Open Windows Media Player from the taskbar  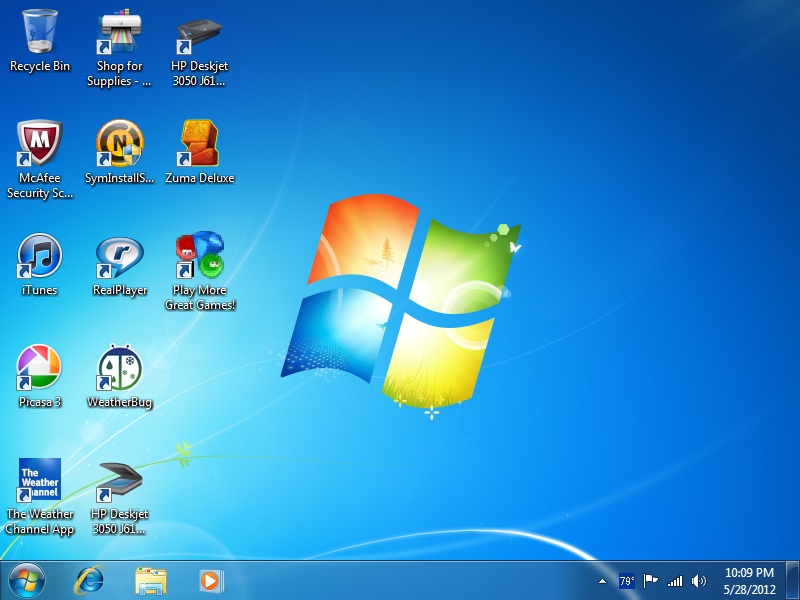pos(210,580)
